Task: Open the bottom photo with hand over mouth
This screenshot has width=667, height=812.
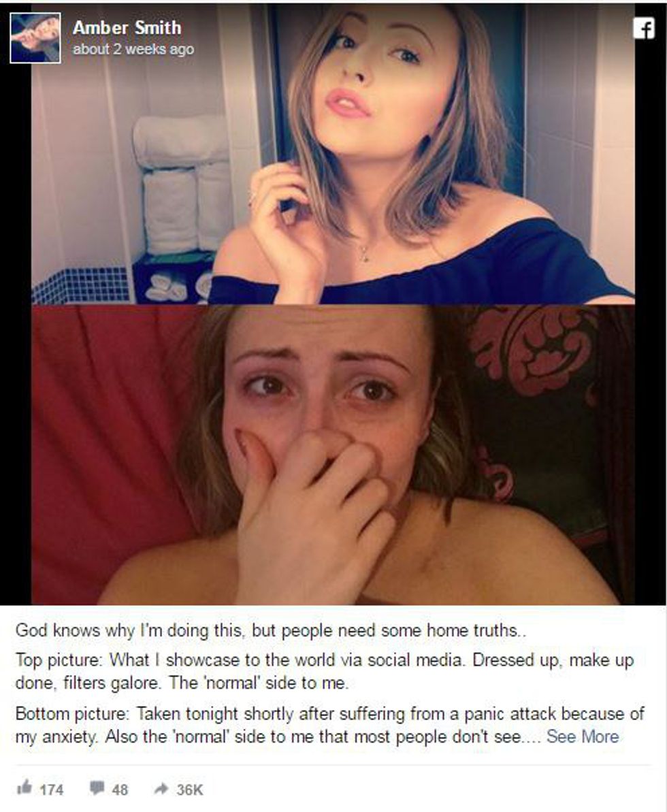Action: (x=333, y=455)
